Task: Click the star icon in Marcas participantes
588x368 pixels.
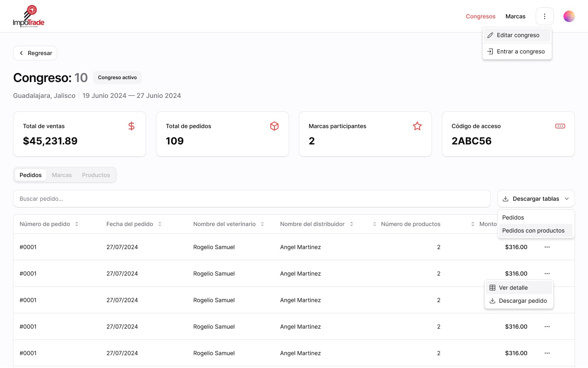Action: 417,126
